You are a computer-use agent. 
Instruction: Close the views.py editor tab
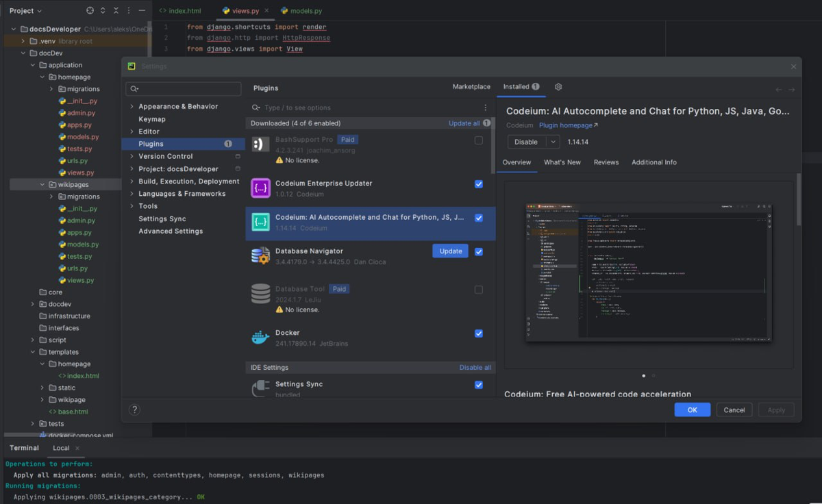click(266, 10)
